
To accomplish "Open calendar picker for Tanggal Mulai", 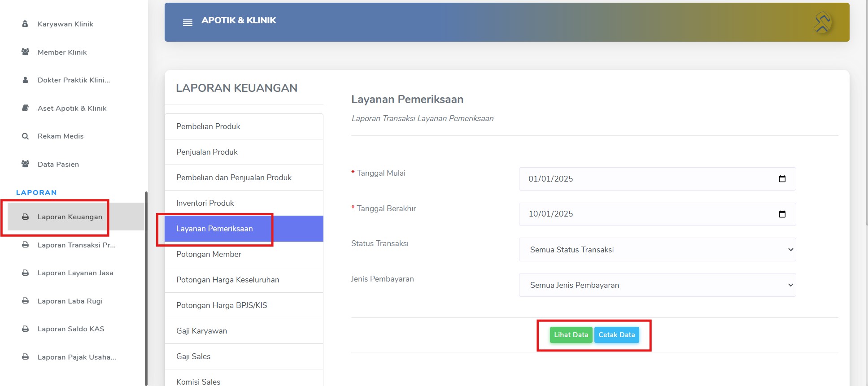I will click(x=782, y=179).
